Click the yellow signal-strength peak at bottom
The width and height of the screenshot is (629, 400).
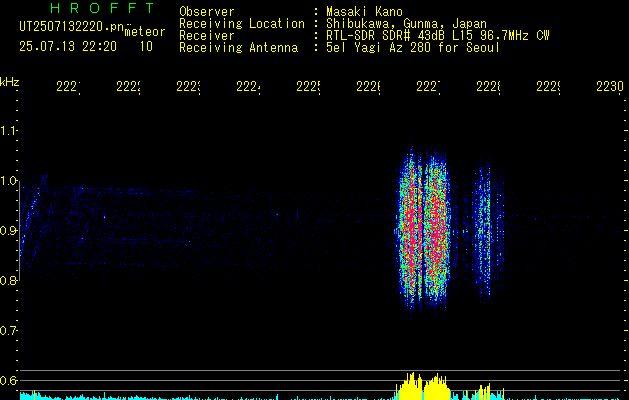(423, 387)
